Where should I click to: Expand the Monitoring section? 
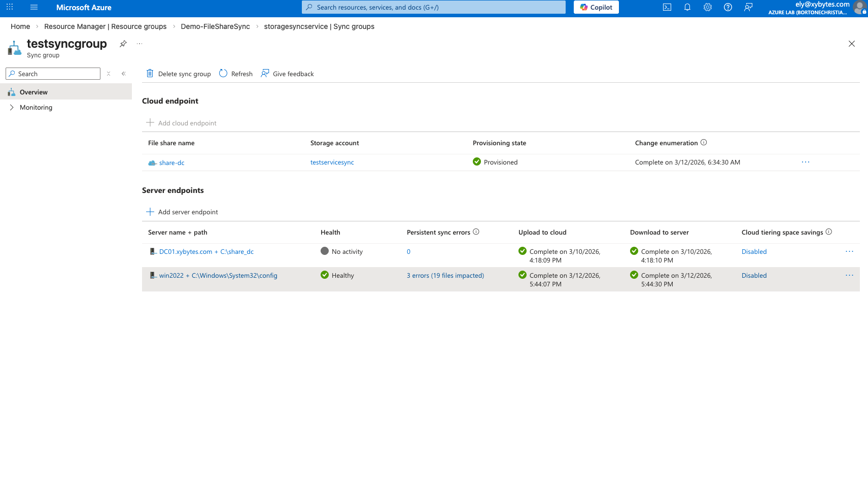(x=36, y=107)
